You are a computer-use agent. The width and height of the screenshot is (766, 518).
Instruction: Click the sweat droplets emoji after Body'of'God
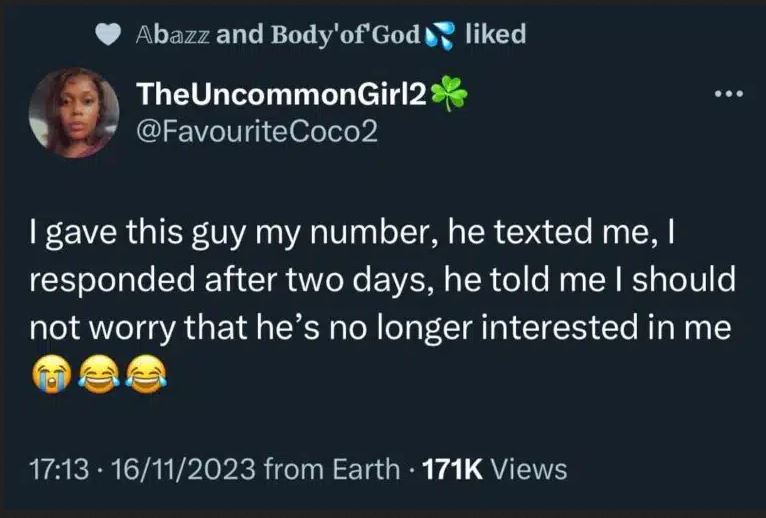[440, 35]
